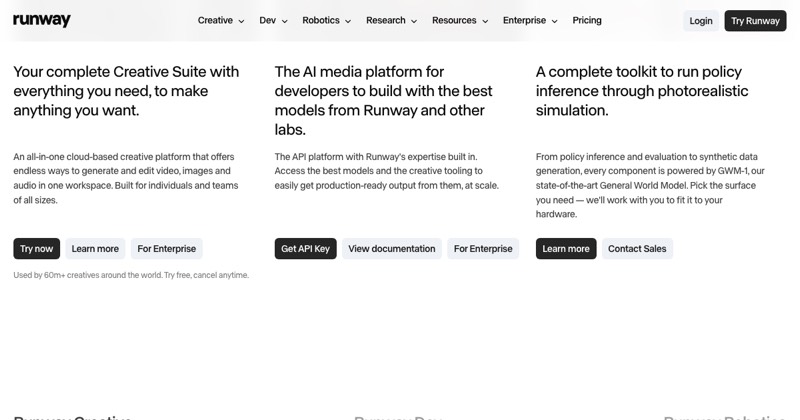Go to the Pricing page
This screenshot has width=800, height=420.
point(587,20)
